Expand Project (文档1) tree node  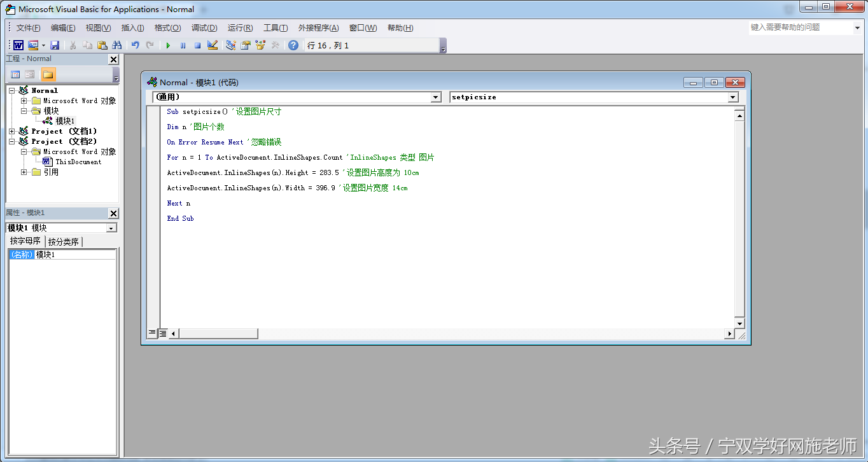pyautogui.click(x=11, y=131)
